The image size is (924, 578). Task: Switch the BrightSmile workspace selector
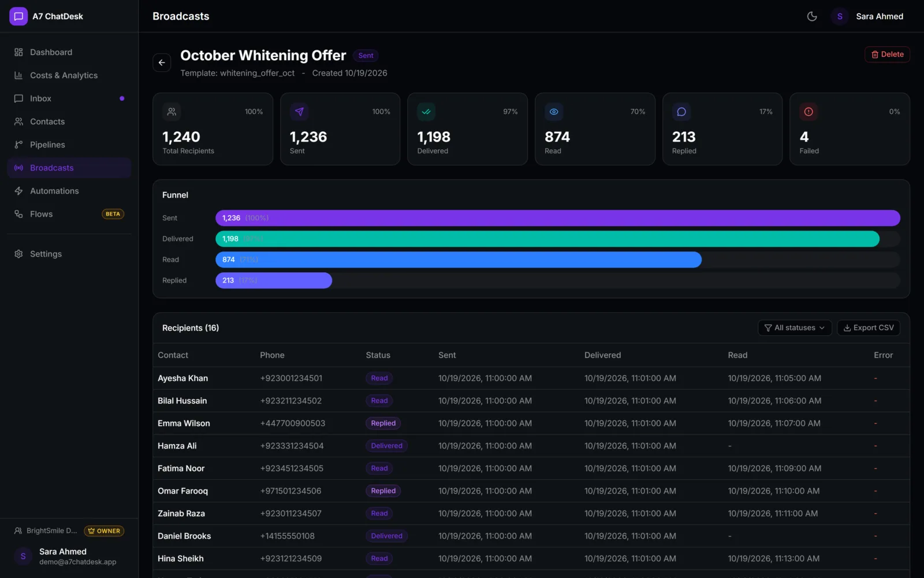coord(46,531)
